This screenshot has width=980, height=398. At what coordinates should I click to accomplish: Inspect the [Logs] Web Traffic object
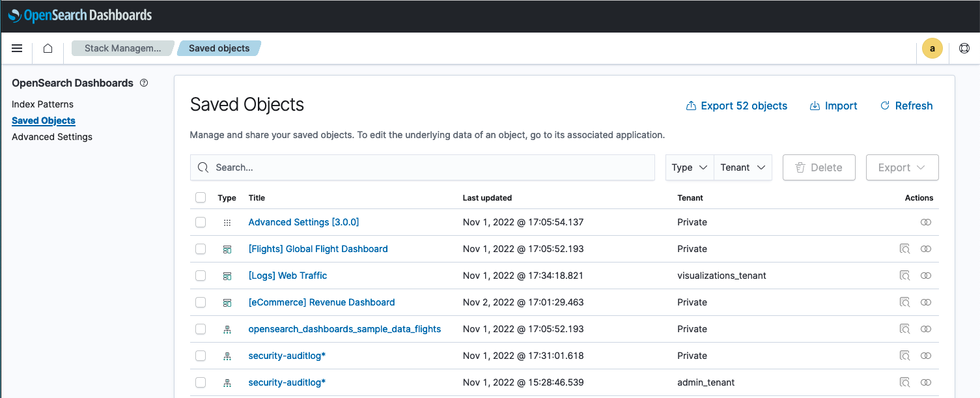click(x=904, y=276)
